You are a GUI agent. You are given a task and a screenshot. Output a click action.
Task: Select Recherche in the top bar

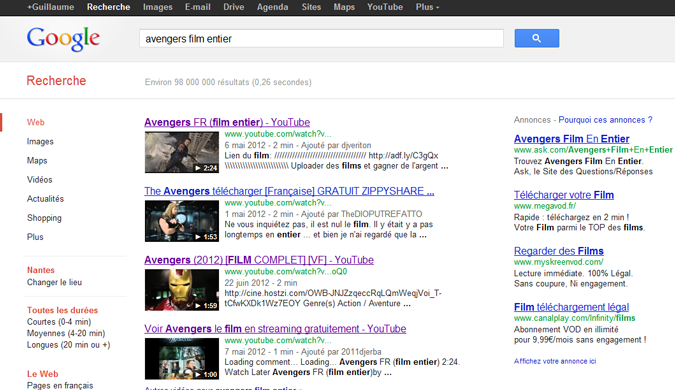(108, 7)
